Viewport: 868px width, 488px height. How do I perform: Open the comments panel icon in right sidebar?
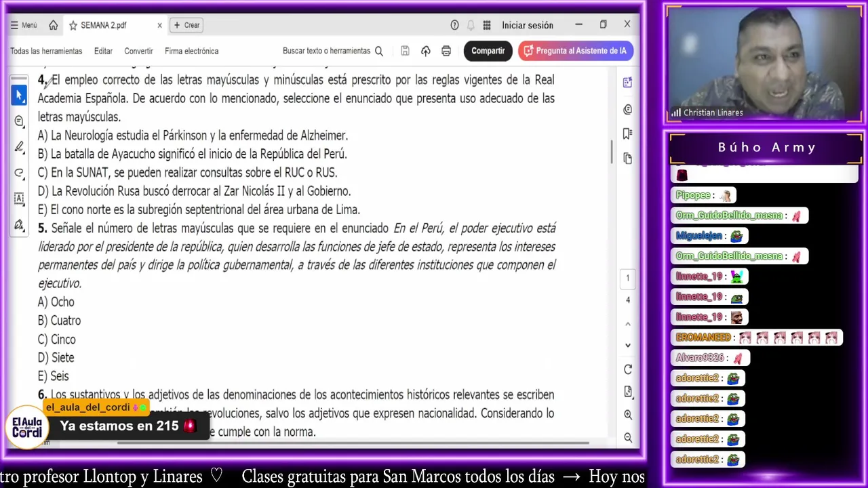[x=627, y=109]
